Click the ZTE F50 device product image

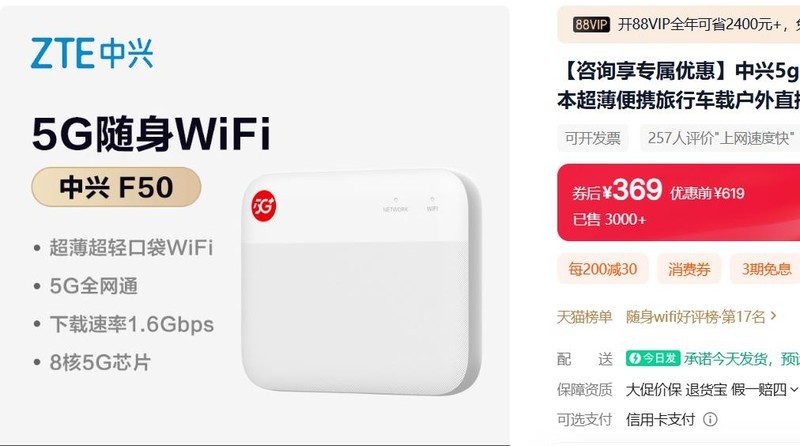pyautogui.click(x=361, y=282)
